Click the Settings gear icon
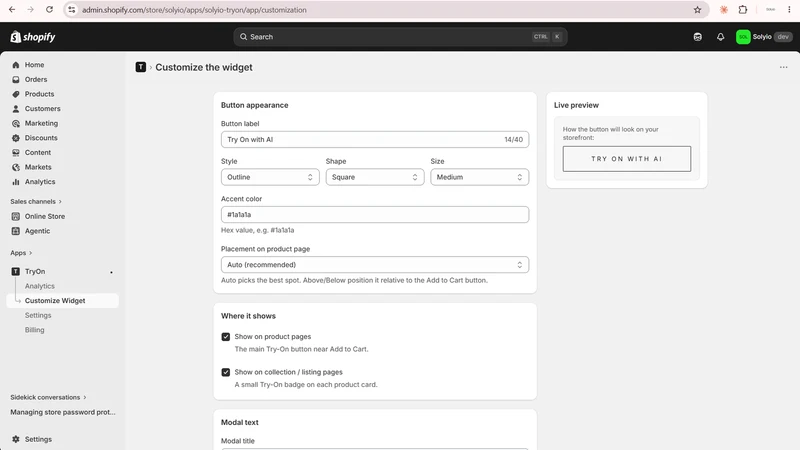 (x=16, y=439)
